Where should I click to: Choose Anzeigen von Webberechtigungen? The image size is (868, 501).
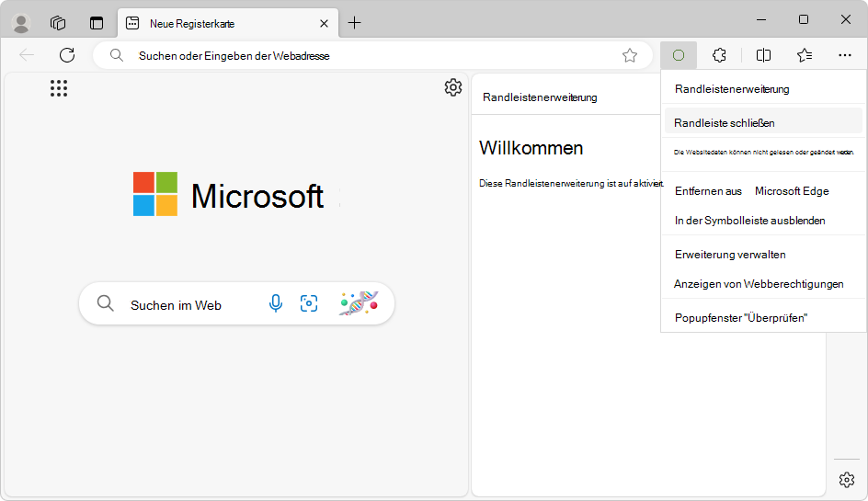763,284
